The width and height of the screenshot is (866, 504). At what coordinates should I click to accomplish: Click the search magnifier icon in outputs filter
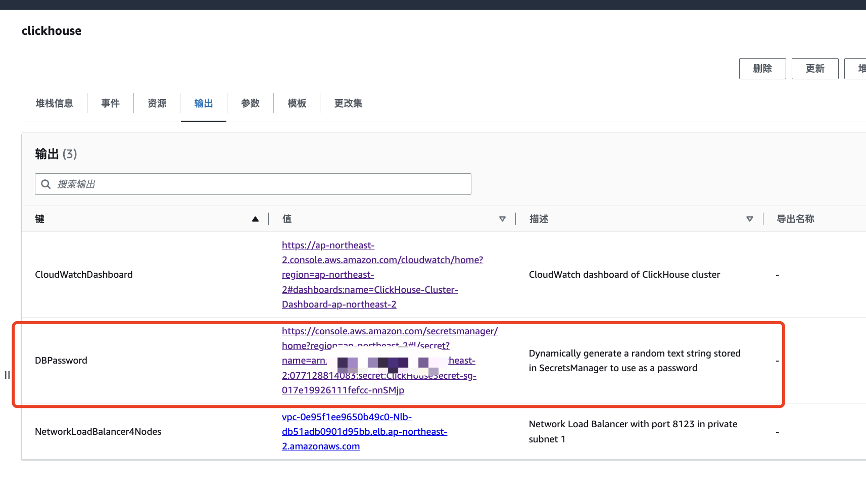point(46,184)
